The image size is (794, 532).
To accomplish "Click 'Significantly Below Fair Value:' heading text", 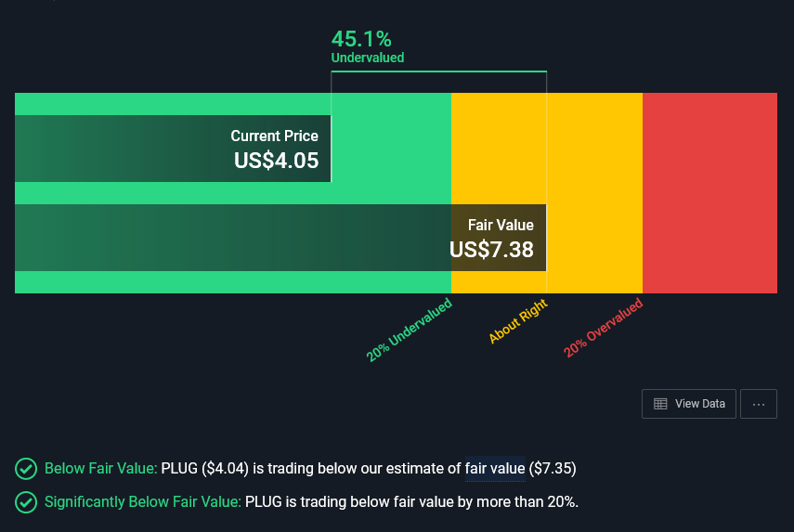I will pos(143,502).
